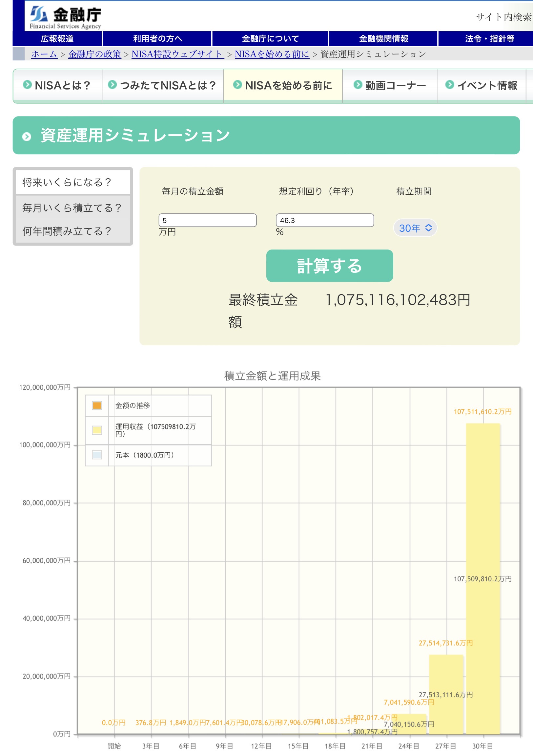Viewport: 533px width, 756px height.
Task: Click the 想定利回り percentage input field
Action: tap(324, 220)
